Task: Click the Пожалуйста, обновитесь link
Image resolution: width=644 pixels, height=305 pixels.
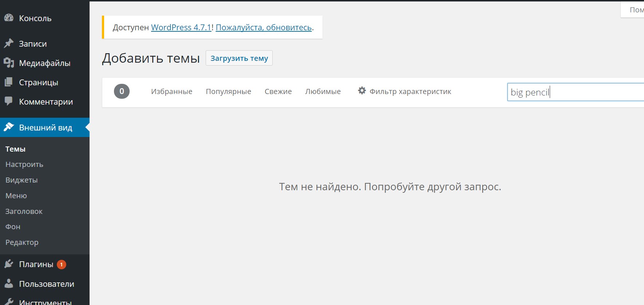Action: point(264,27)
